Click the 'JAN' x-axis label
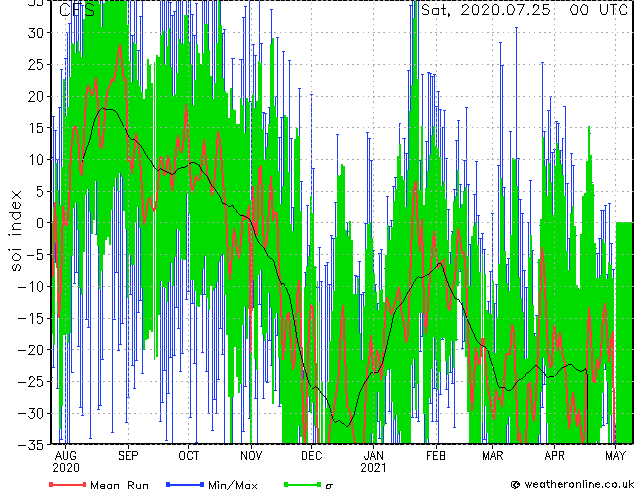 click(373, 456)
